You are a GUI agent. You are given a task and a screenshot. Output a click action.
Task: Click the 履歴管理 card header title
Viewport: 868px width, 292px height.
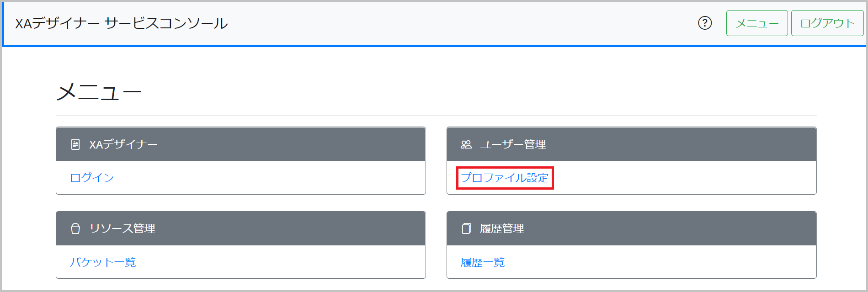tap(502, 228)
